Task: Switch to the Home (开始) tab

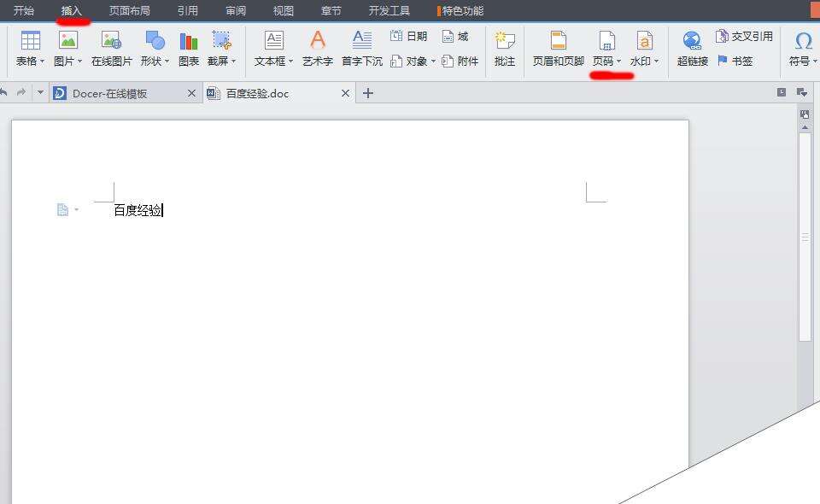Action: pyautogui.click(x=24, y=10)
